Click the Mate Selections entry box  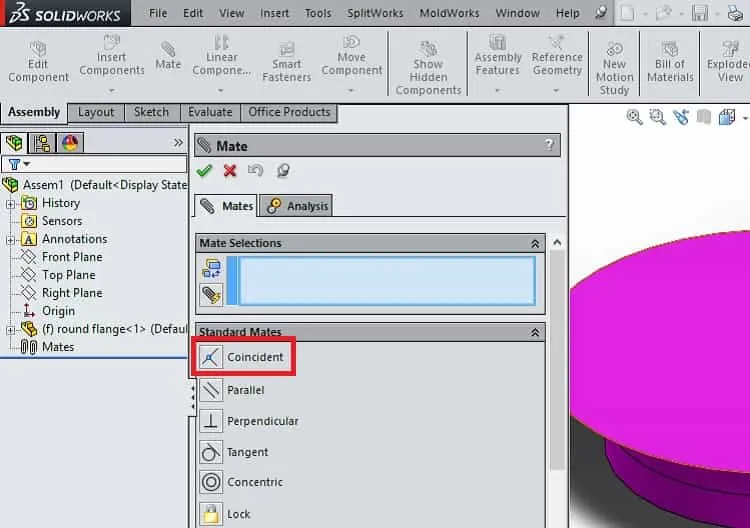coord(386,281)
